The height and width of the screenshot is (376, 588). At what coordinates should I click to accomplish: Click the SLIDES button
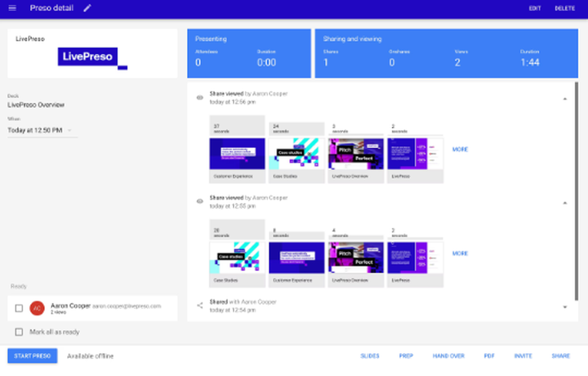click(x=370, y=356)
